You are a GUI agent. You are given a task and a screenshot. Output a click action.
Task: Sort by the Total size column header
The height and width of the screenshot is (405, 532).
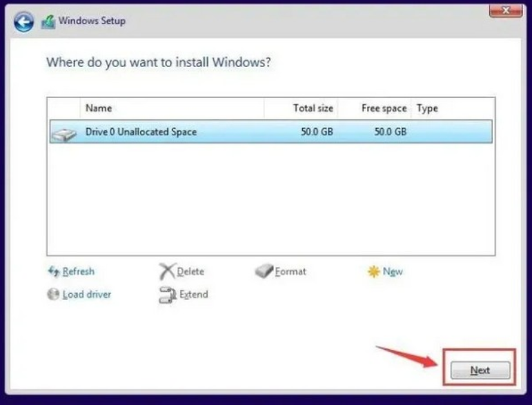(x=301, y=108)
